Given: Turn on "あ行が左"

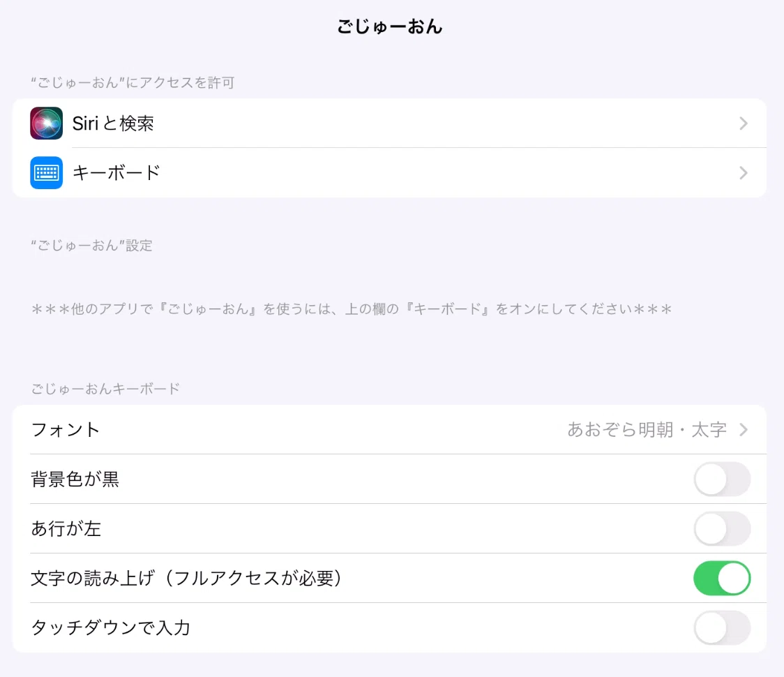Looking at the screenshot, I should 722,529.
